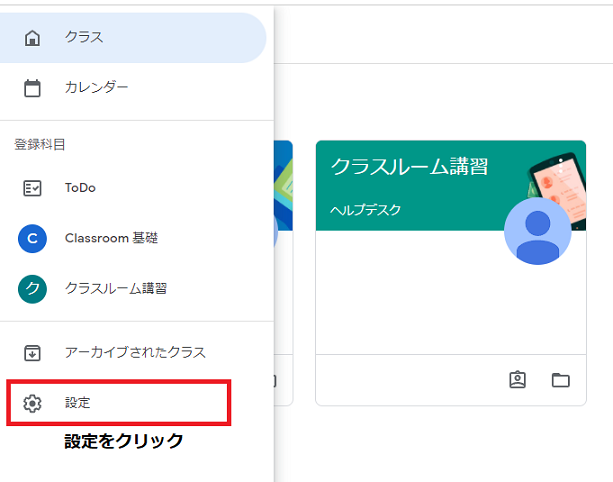The image size is (613, 482).
Task: Click the blue C class avatar
Action: click(32, 238)
